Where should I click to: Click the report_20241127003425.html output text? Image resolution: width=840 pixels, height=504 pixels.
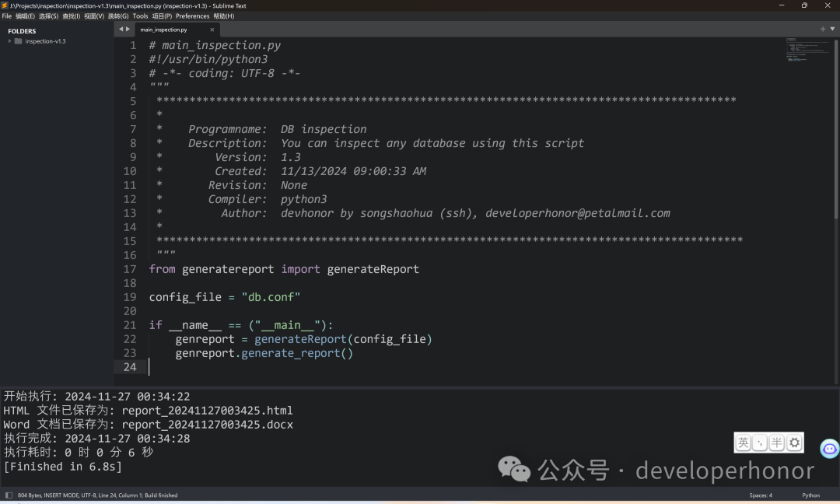click(208, 410)
